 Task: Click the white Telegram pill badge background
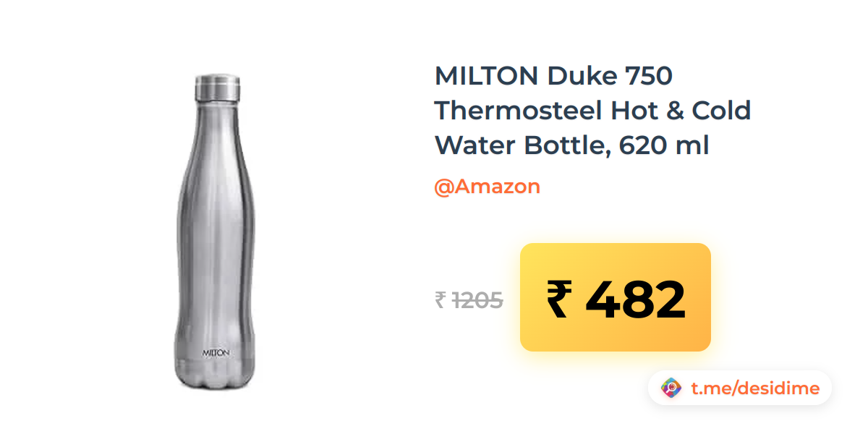click(x=740, y=388)
